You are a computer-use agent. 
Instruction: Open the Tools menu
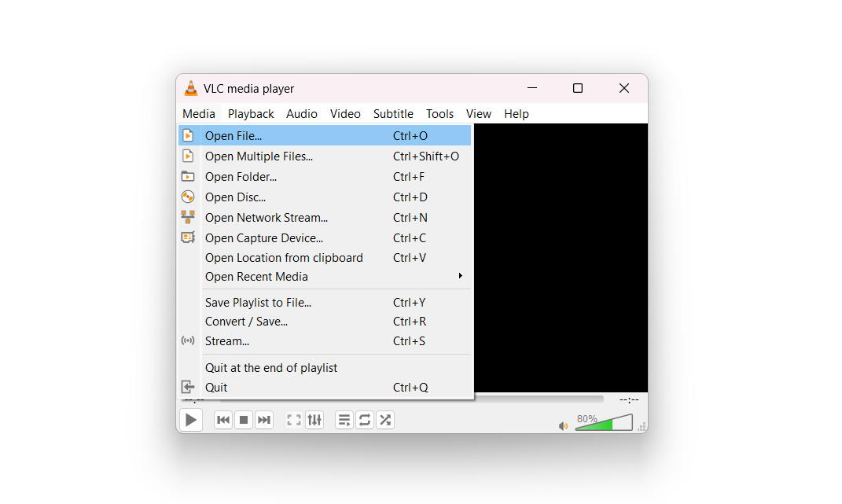(439, 114)
